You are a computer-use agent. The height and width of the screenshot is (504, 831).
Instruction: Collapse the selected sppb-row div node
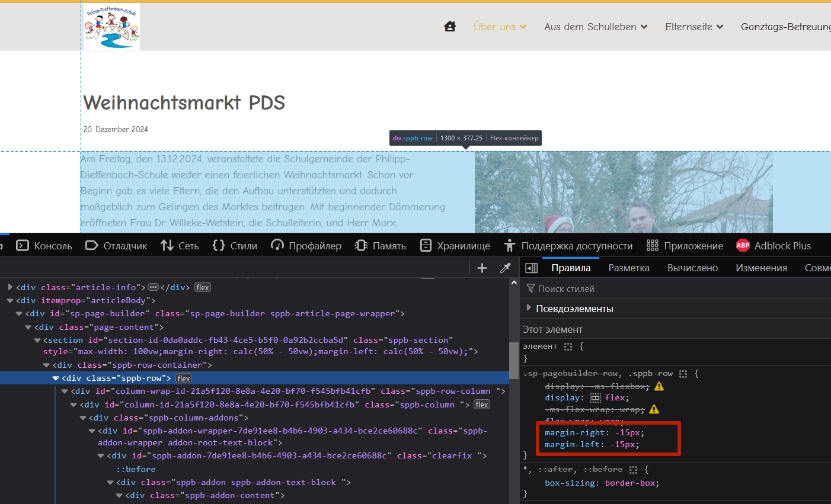pyautogui.click(x=56, y=378)
